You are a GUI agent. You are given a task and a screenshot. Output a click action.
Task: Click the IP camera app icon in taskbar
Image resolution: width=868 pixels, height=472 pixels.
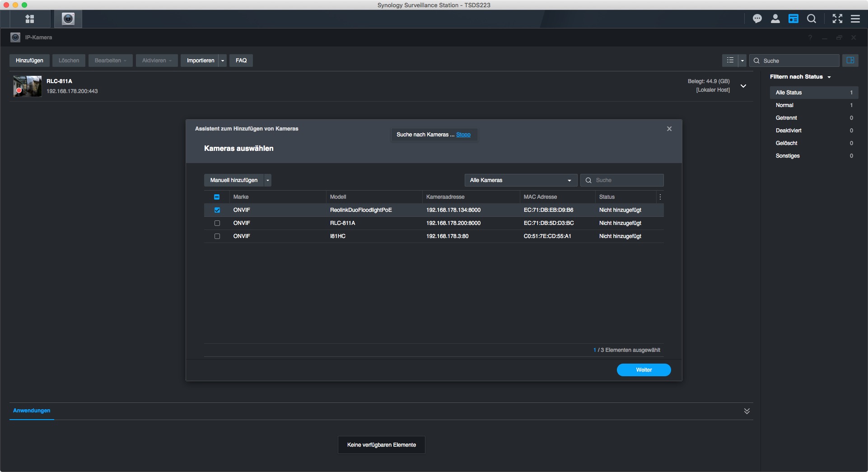(x=68, y=19)
